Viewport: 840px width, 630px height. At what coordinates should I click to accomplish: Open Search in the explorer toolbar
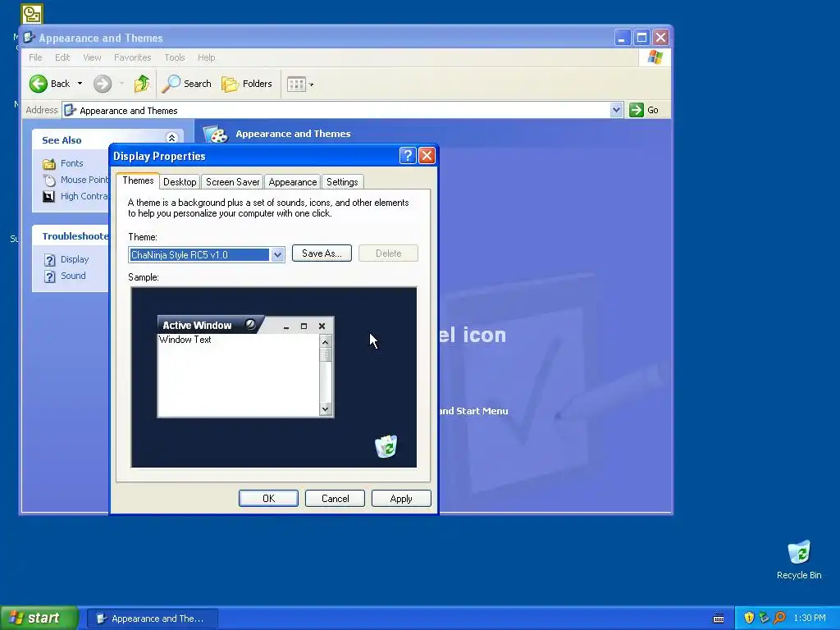(x=186, y=84)
